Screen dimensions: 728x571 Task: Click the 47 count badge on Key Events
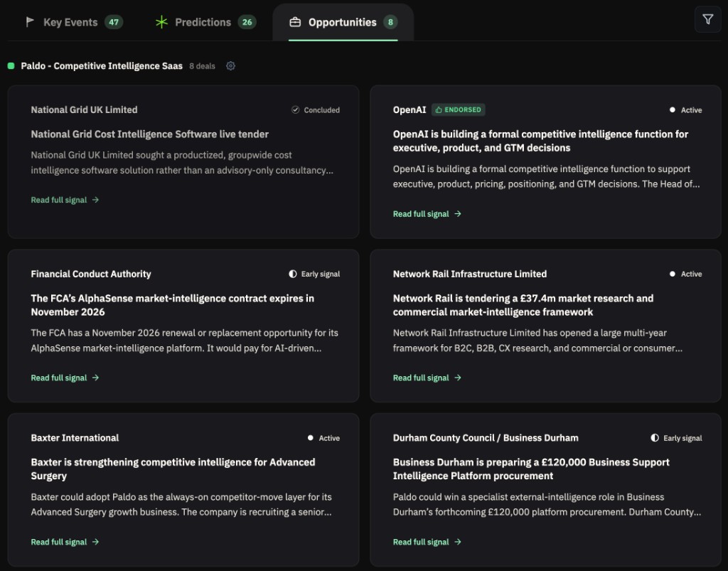click(x=114, y=22)
